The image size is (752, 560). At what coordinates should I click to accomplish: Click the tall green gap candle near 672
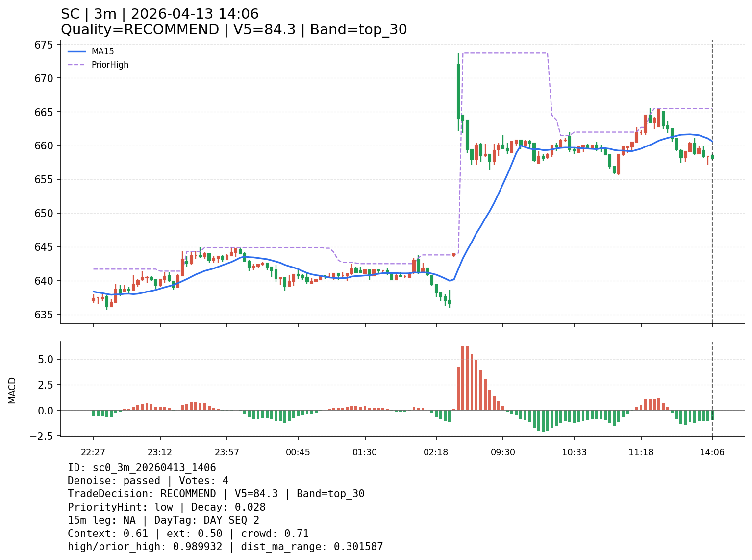pyautogui.click(x=458, y=92)
